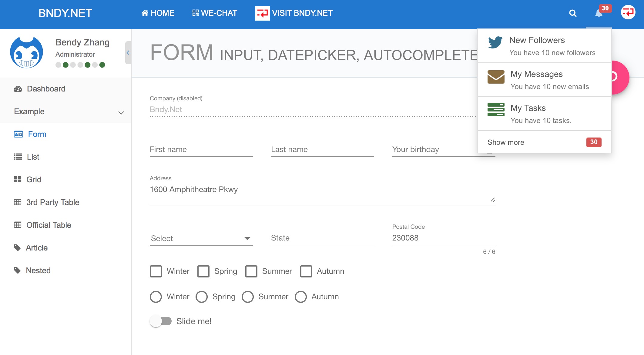
Task: Click the green My Tasks icon
Action: 496,110
